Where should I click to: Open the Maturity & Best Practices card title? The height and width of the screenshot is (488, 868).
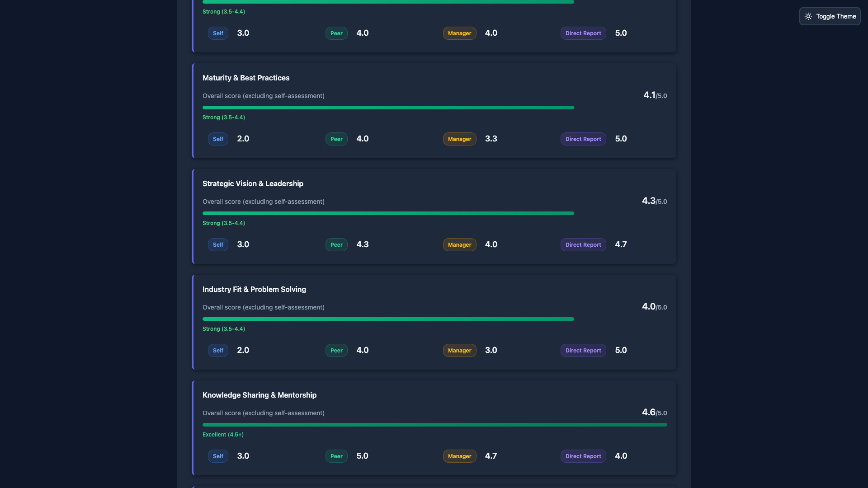click(x=246, y=78)
